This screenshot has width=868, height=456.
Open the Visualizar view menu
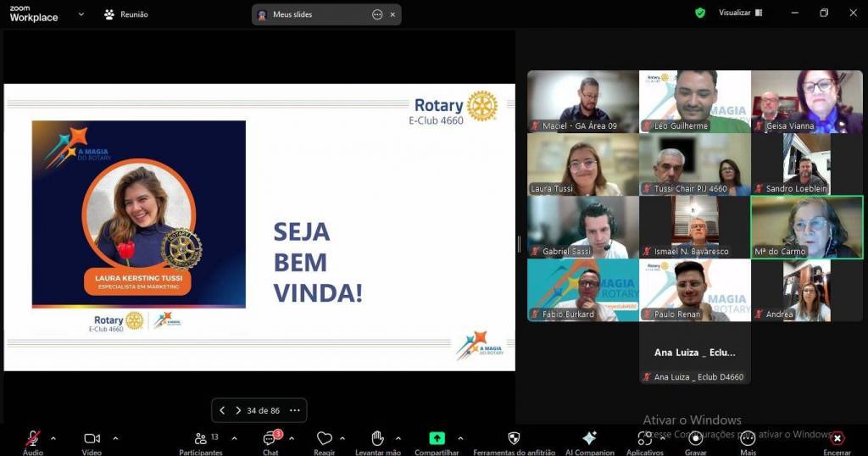(x=740, y=13)
